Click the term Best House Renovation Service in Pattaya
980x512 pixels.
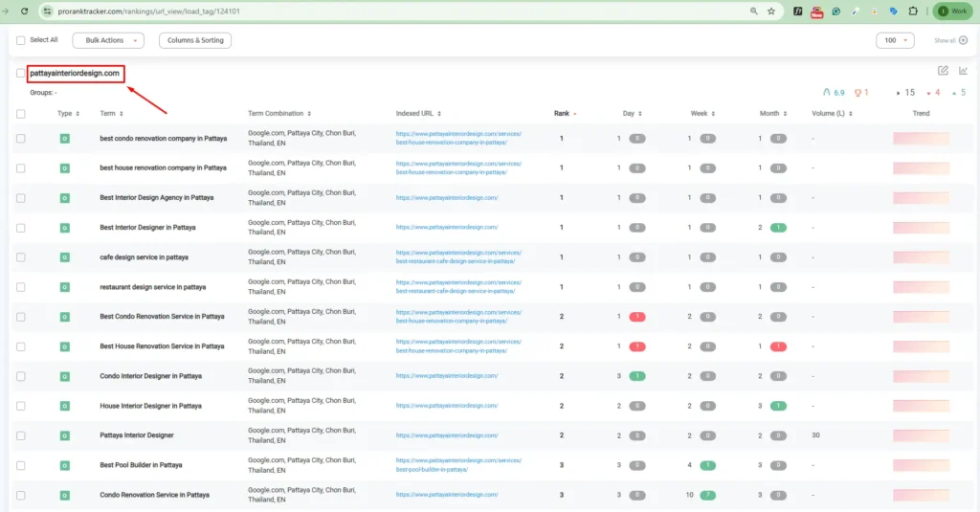point(162,346)
